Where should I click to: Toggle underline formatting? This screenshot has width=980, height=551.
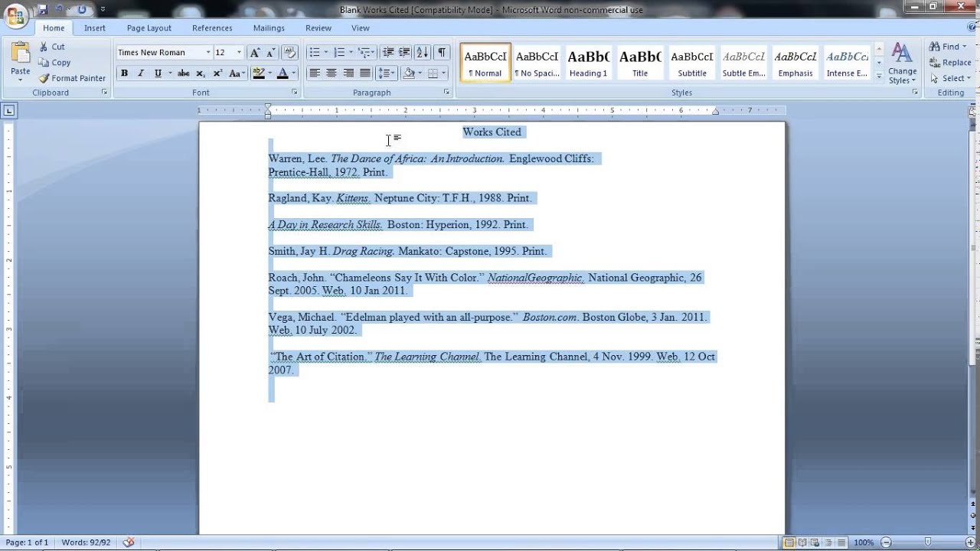click(x=158, y=73)
